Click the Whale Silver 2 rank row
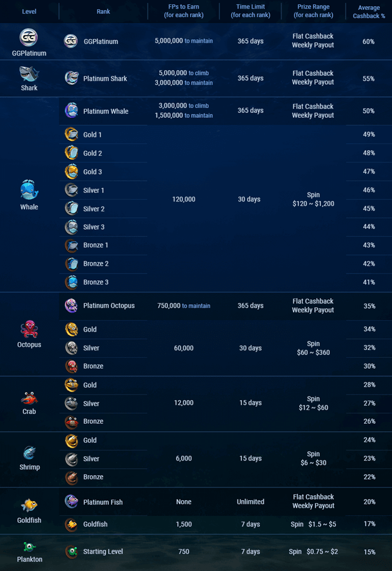Viewport: 392px width, 571px height. click(x=103, y=209)
